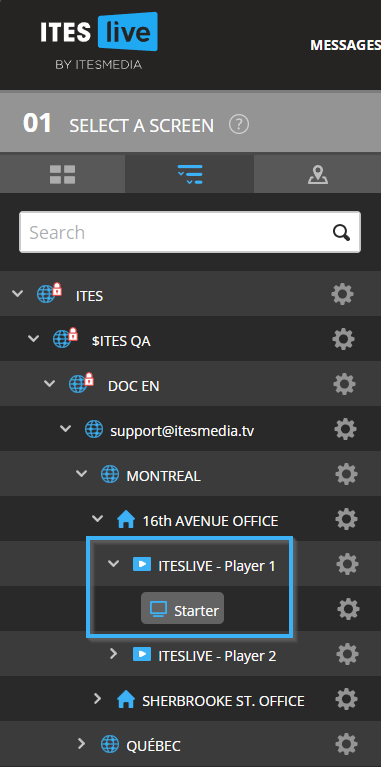Viewport: 381px width, 767px height.
Task: Open settings gear for $ITES QA row
Action: [343, 339]
